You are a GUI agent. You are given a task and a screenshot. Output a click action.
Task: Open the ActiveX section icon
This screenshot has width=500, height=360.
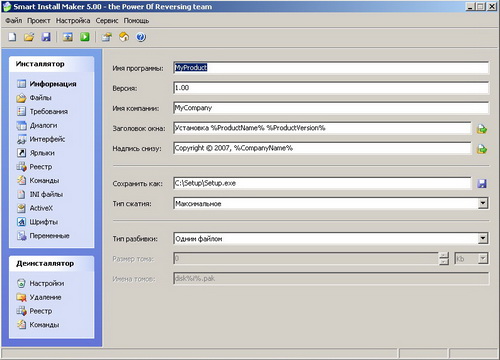coord(21,208)
